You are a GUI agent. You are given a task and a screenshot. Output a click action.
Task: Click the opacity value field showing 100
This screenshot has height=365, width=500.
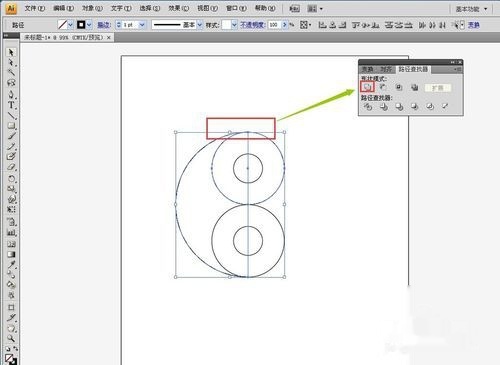[274, 25]
